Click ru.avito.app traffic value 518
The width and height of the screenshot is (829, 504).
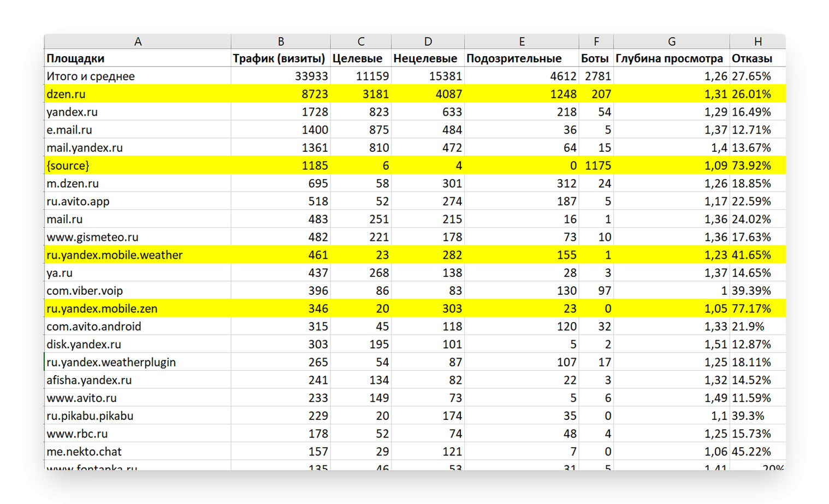(281, 201)
